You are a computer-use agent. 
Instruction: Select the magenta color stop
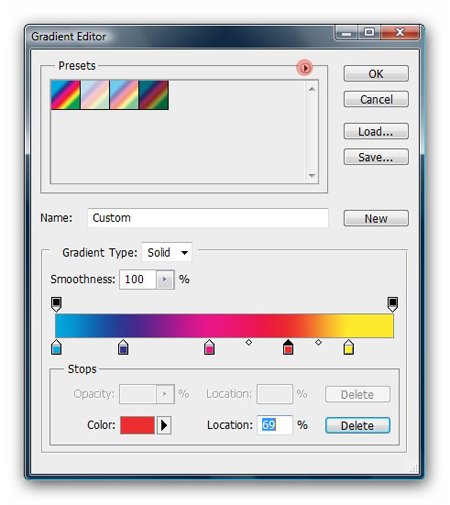(209, 347)
